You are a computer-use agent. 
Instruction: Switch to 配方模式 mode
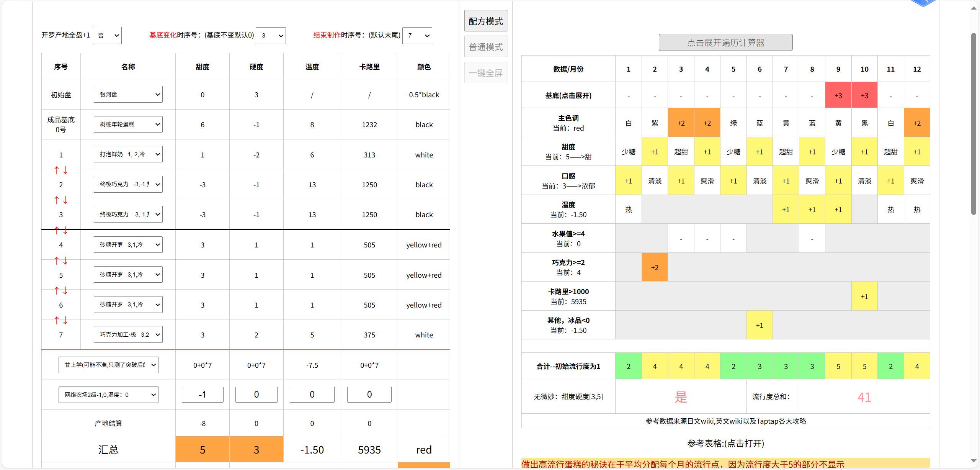point(486,21)
